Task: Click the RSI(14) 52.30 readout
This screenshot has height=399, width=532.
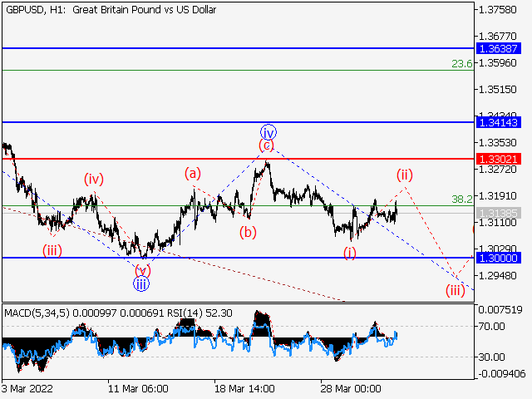Action: tap(199, 313)
